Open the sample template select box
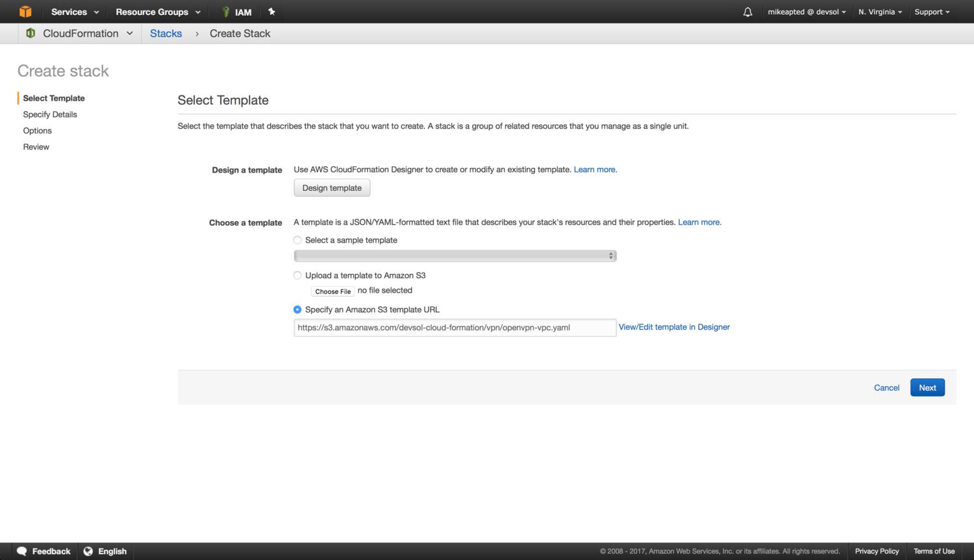The height and width of the screenshot is (560, 974). (x=455, y=256)
